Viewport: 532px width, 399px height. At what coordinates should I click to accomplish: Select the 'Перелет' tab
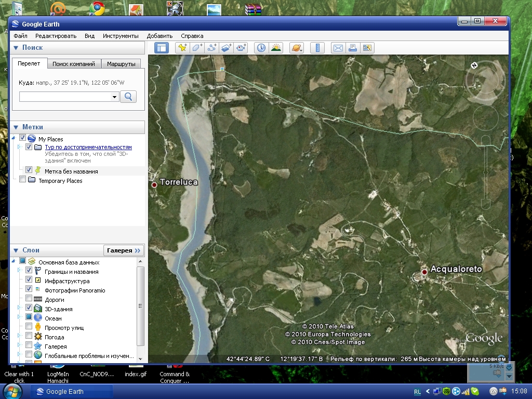[x=29, y=63]
